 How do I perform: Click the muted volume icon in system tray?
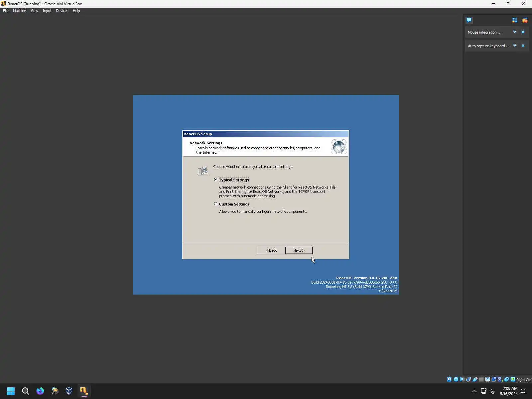click(492, 391)
